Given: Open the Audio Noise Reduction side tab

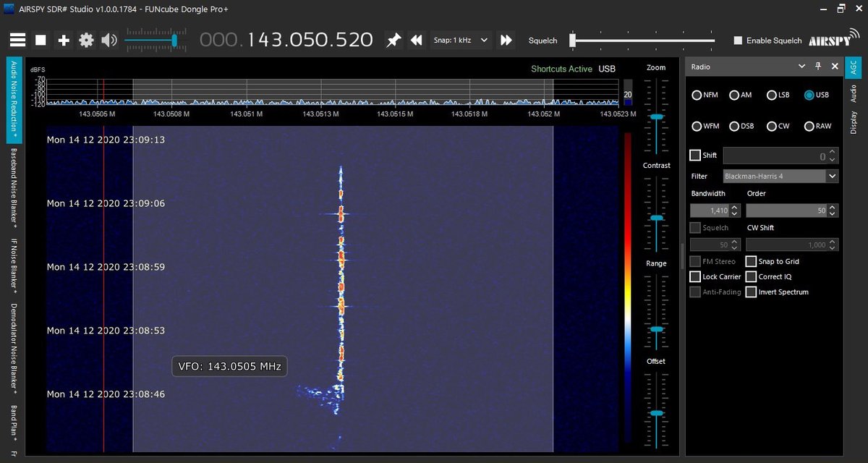Looking at the screenshot, I should (12, 101).
